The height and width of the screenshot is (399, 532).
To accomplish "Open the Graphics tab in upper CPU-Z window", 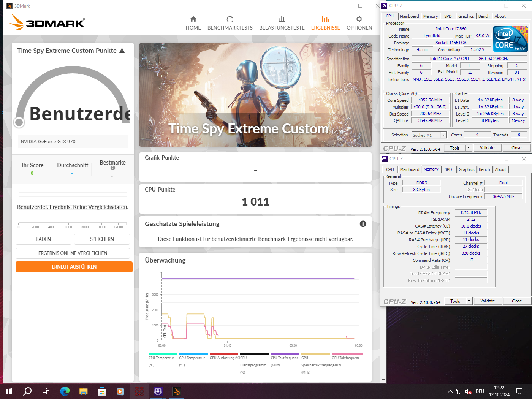I will 466,16.
